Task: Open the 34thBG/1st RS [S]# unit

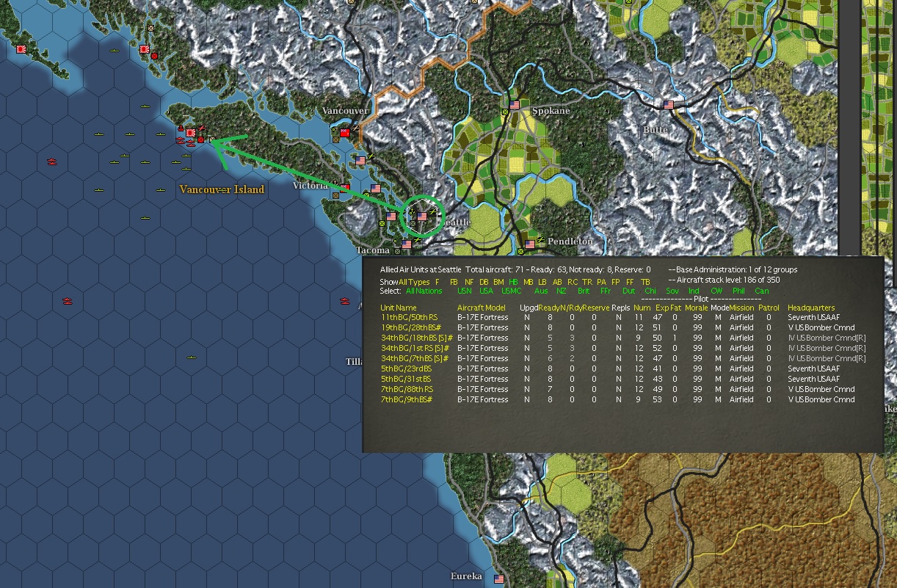Action: point(414,348)
